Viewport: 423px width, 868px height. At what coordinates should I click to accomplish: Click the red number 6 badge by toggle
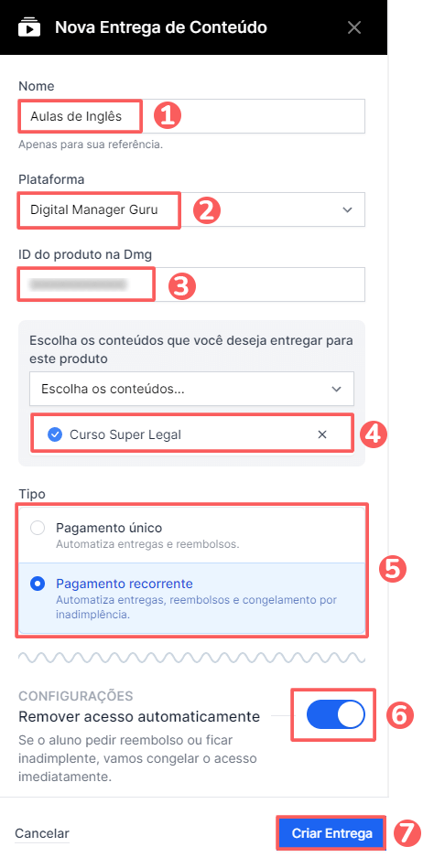[399, 715]
